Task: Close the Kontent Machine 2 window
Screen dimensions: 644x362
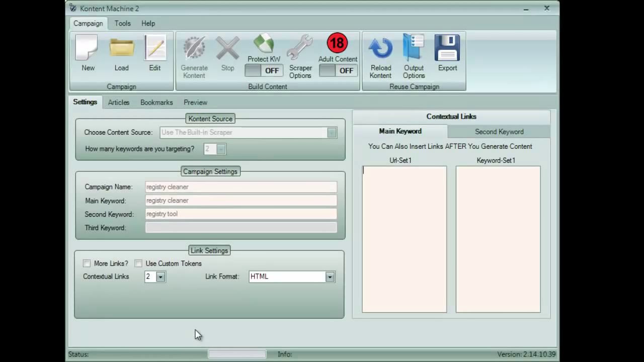Action: coord(547,9)
